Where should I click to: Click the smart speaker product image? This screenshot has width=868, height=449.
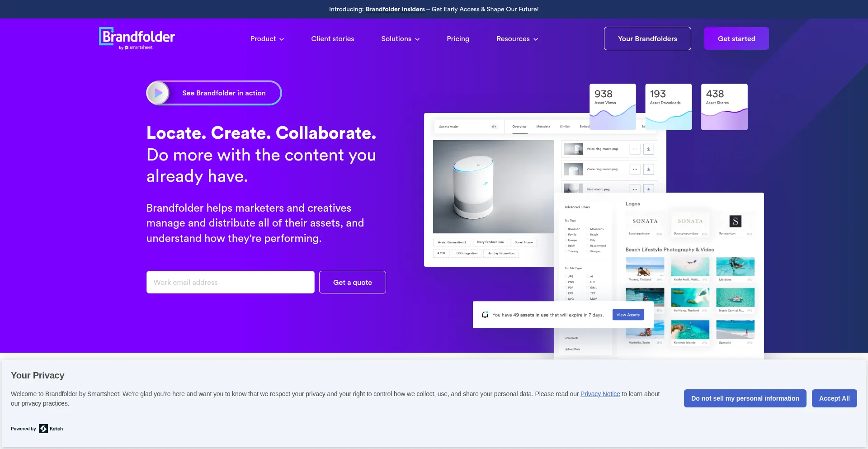pos(494,187)
